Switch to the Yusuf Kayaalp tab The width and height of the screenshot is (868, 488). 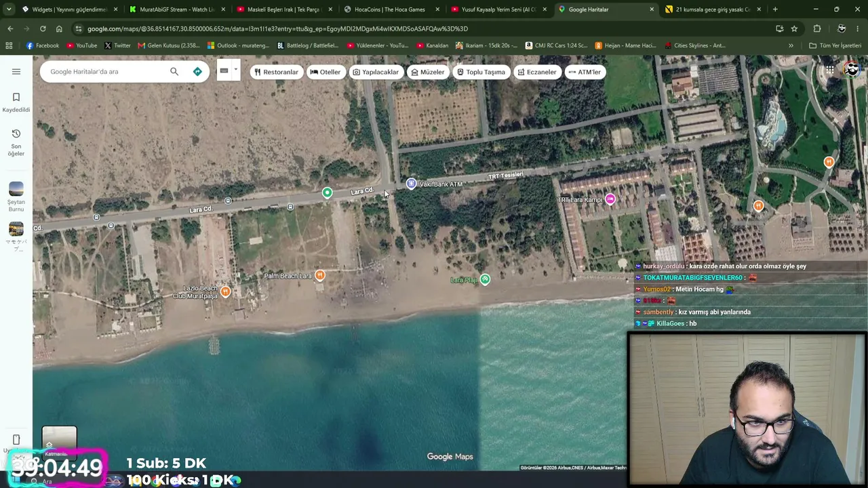click(498, 9)
